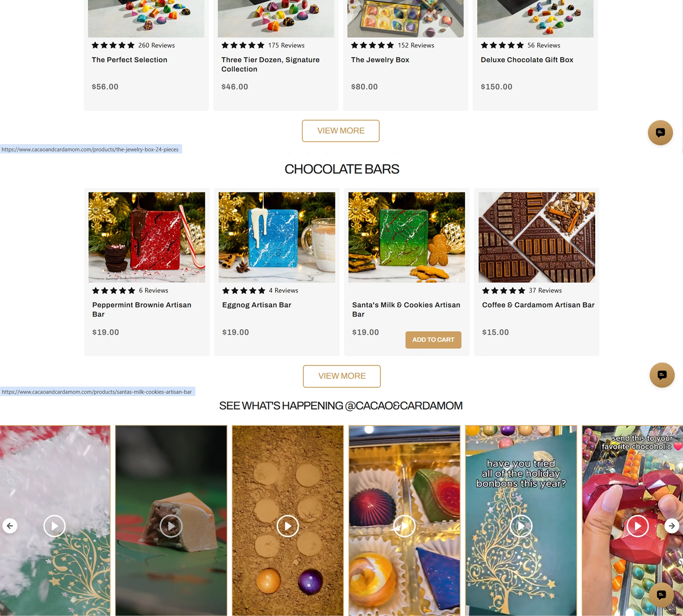This screenshot has height=616, width=683.
Task: Open The Jewelry Box product link
Action: 380,60
